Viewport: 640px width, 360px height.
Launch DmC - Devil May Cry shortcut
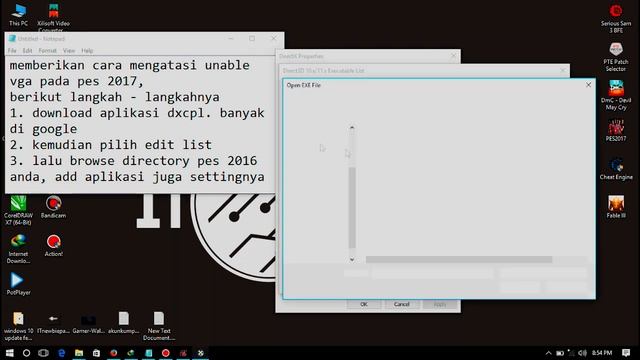[x=616, y=95]
